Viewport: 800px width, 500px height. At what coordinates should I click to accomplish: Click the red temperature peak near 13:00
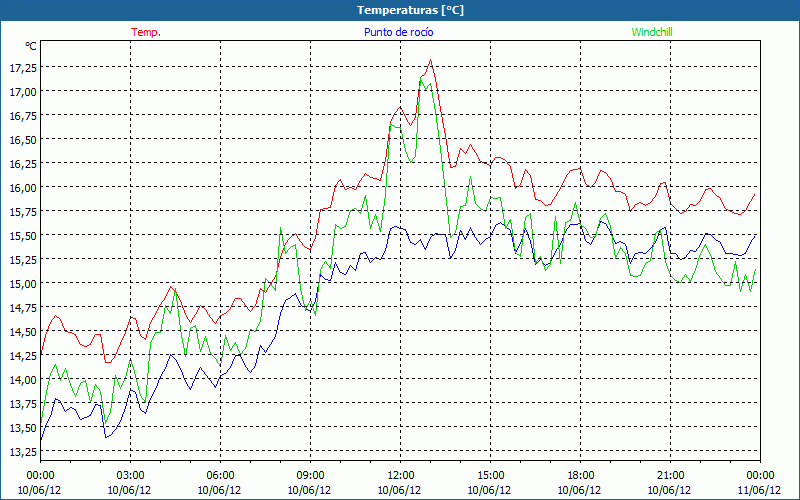click(x=431, y=60)
